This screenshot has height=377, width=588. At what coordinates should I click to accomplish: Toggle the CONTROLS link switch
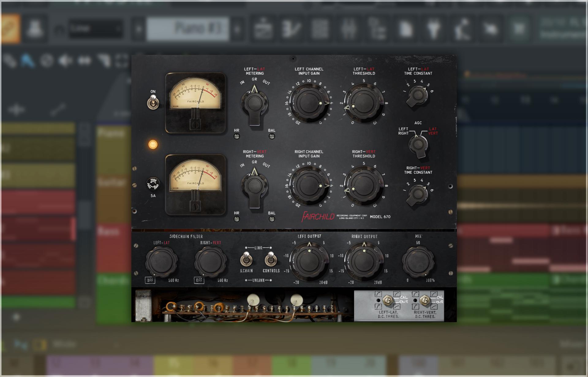click(x=271, y=259)
